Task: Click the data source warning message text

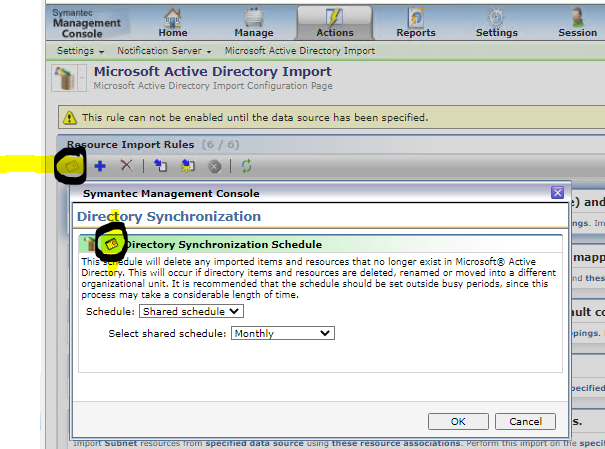Action: pos(255,117)
